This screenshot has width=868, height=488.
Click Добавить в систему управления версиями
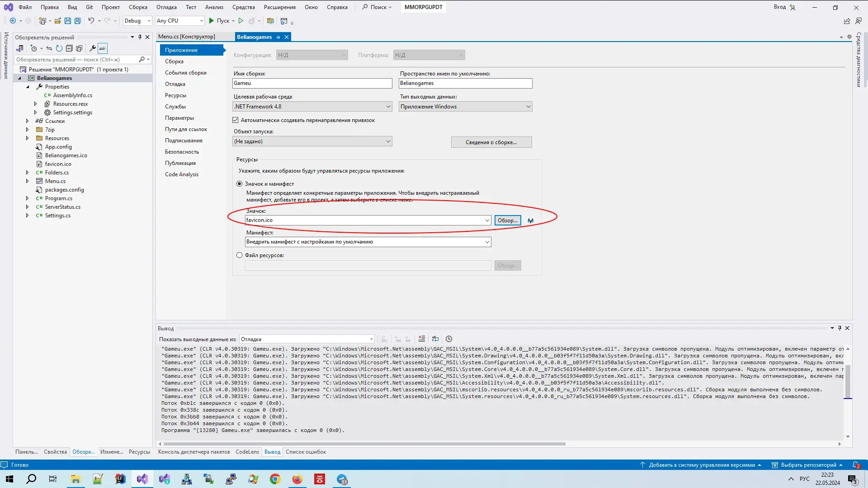[x=701, y=465]
